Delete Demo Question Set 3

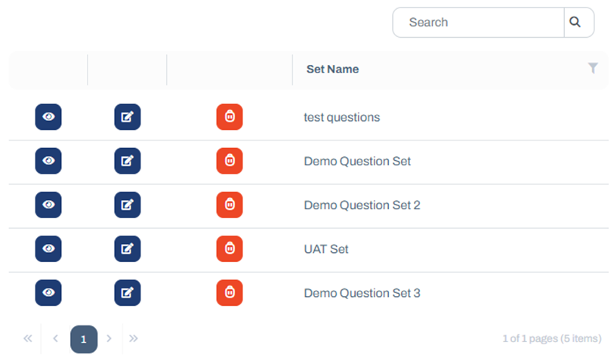coord(230,293)
